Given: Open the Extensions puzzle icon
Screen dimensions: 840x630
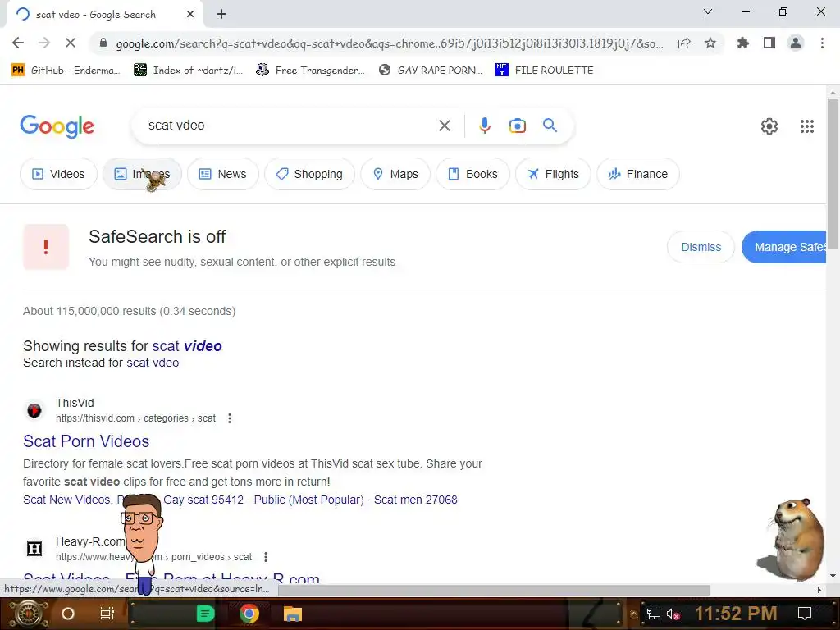Looking at the screenshot, I should 742,43.
